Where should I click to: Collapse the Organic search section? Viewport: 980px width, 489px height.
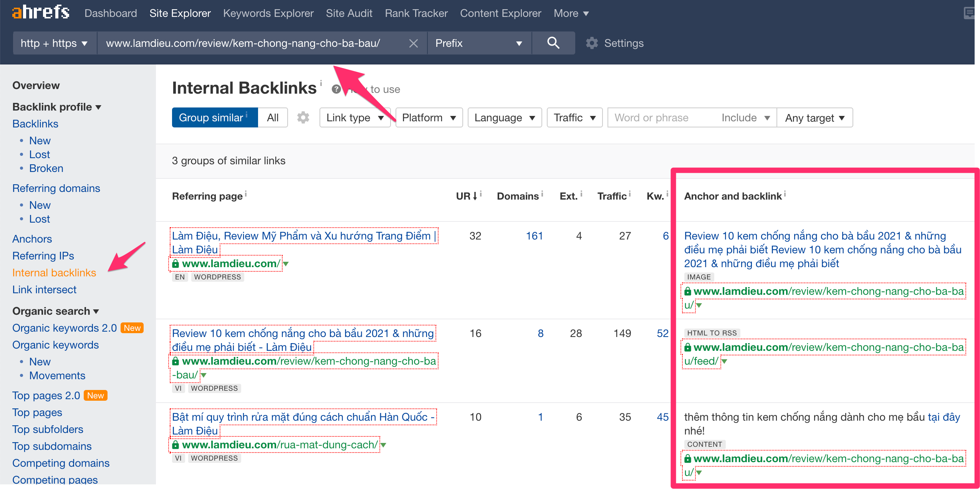(56, 311)
